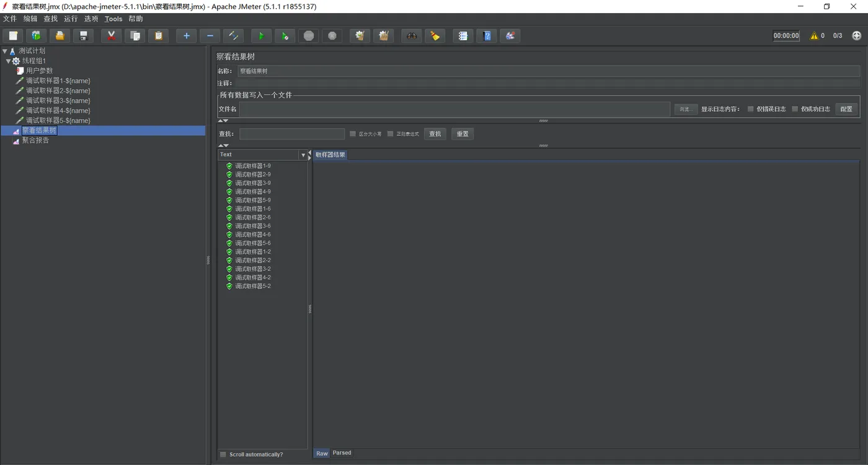Screen dimensions: 868x465
Task: Open the 帮助 menu
Action: click(136, 19)
